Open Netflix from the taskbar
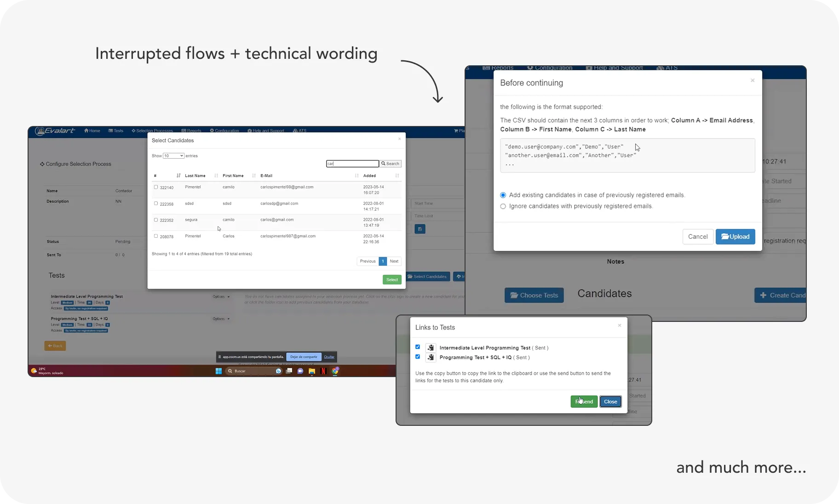The height and width of the screenshot is (504, 839). [x=323, y=371]
